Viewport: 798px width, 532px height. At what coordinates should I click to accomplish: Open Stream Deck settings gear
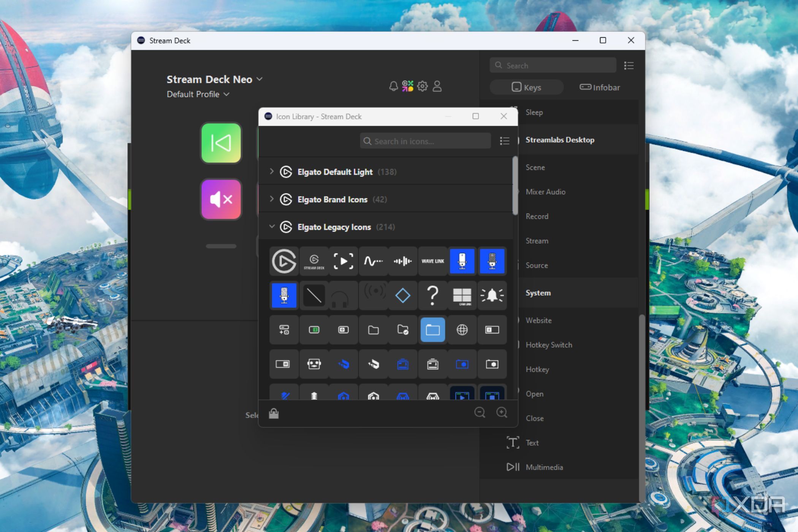422,86
